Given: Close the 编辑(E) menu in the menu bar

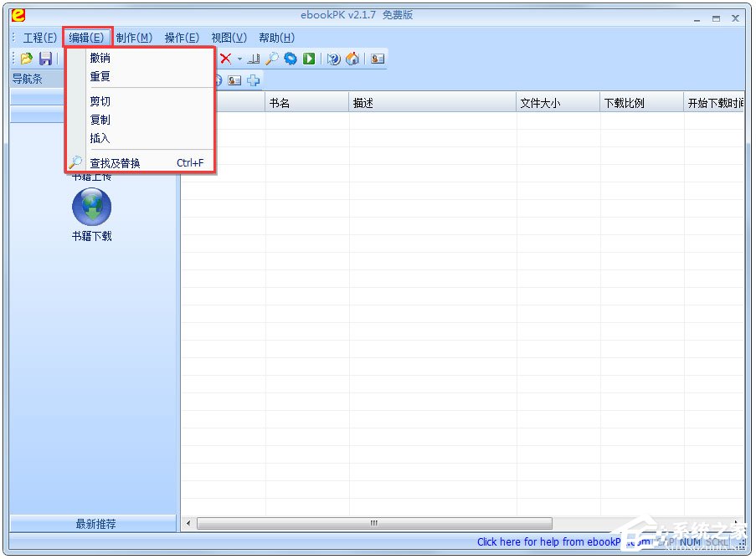Looking at the screenshot, I should click(87, 38).
